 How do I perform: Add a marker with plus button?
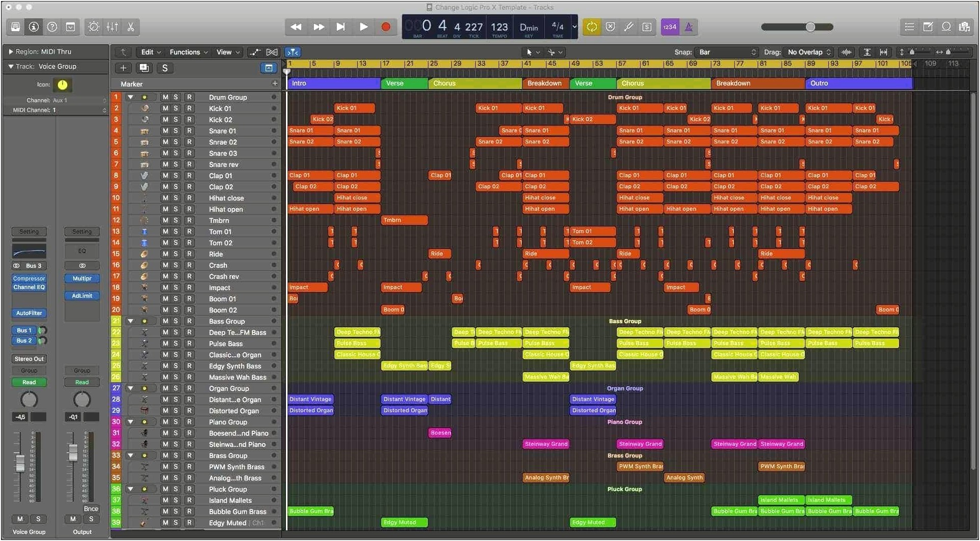click(x=275, y=83)
